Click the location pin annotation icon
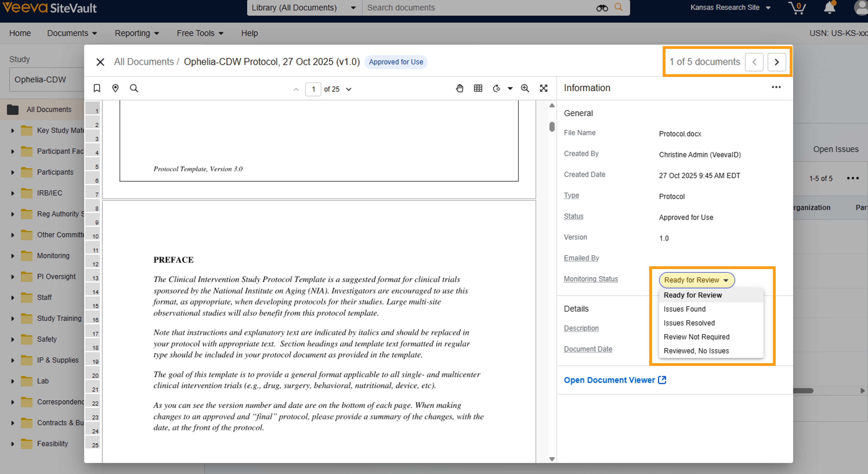 pos(115,88)
